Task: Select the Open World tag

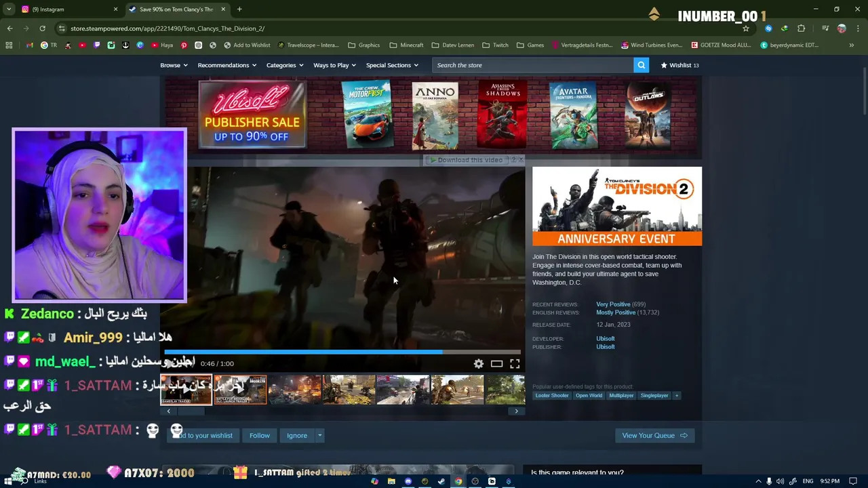Action: pyautogui.click(x=589, y=396)
